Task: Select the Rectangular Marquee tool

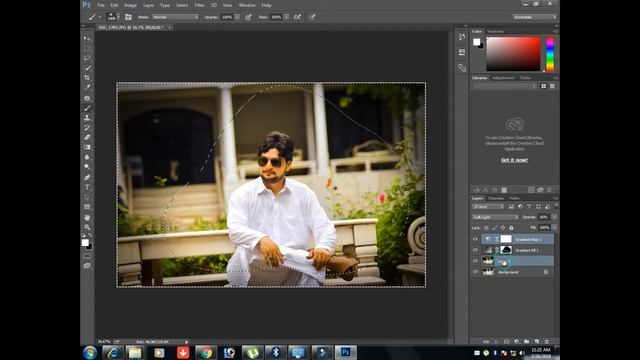Action: click(87, 48)
